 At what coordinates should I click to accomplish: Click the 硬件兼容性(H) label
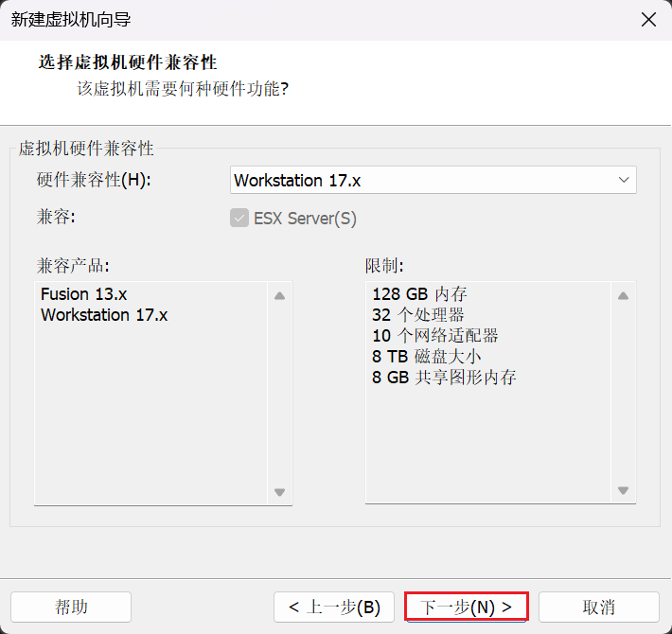[94, 180]
